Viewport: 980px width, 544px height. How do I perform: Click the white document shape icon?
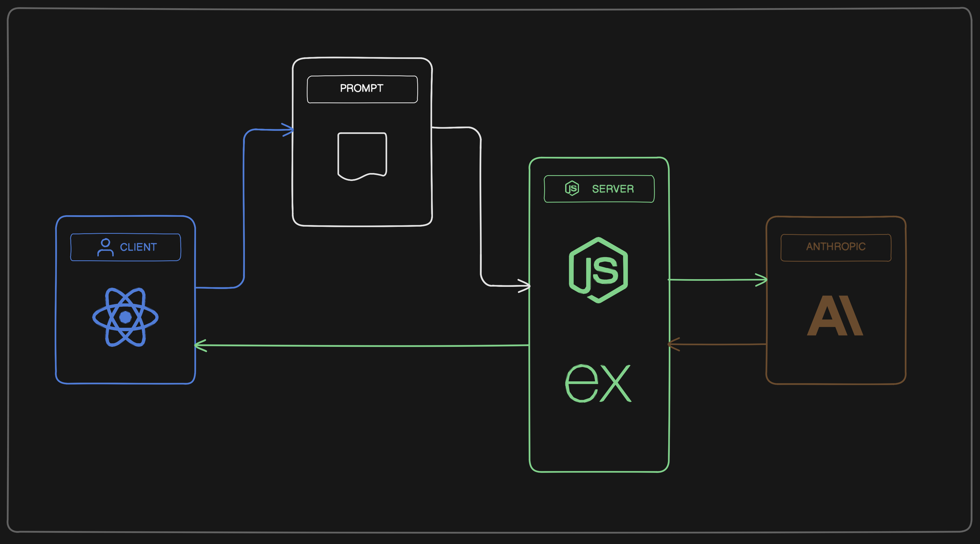pos(362,156)
